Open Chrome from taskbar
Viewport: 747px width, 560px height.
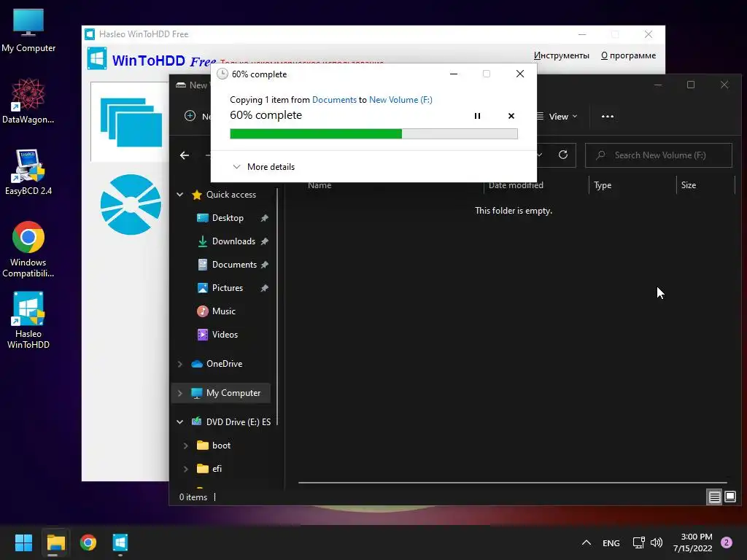tap(88, 542)
